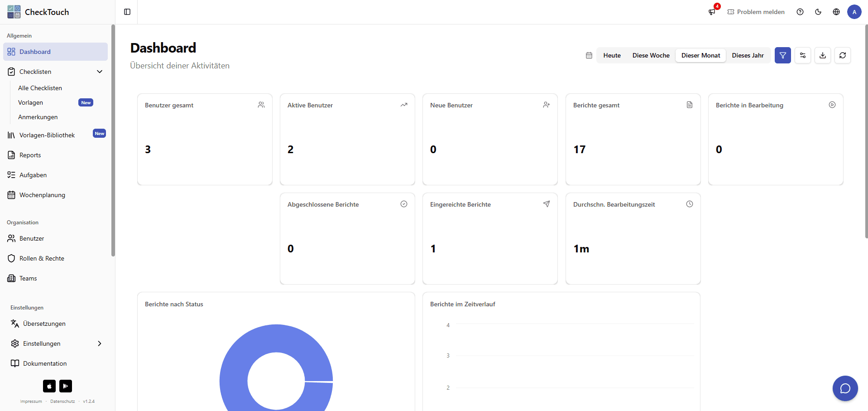Toggle dark mode moon icon
Image resolution: width=868 pixels, height=411 pixels.
click(818, 12)
